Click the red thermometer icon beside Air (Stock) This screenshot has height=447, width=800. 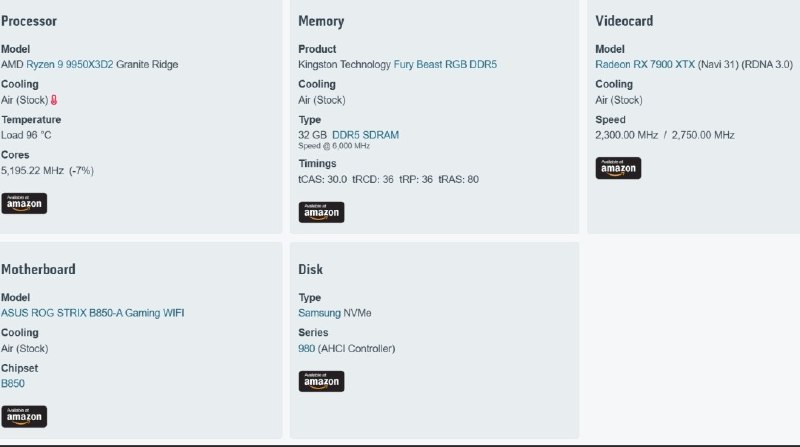point(54,100)
